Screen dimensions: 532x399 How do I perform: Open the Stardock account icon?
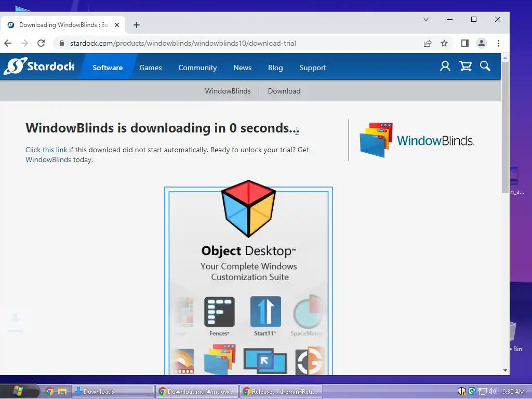(445, 66)
